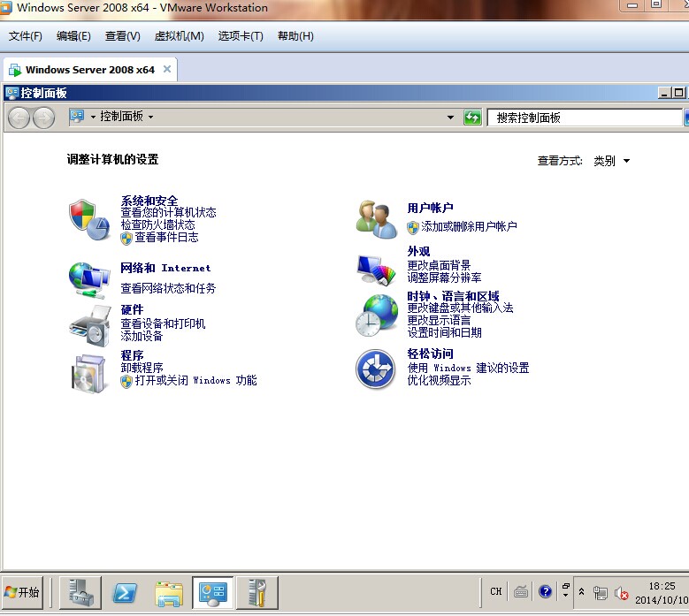689x616 pixels.
Task: Open 用户帐户 heading link
Action: click(430, 208)
